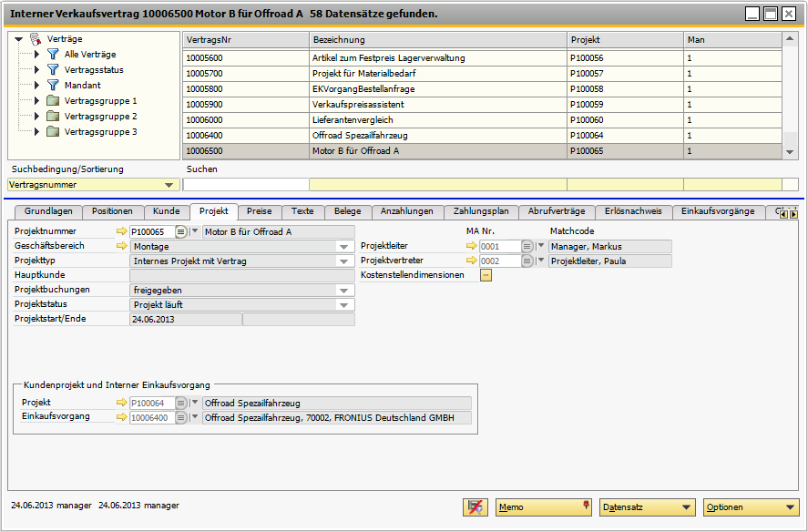This screenshot has height=532, width=808.
Task: Collapse the Verträge root node
Action: click(x=19, y=39)
